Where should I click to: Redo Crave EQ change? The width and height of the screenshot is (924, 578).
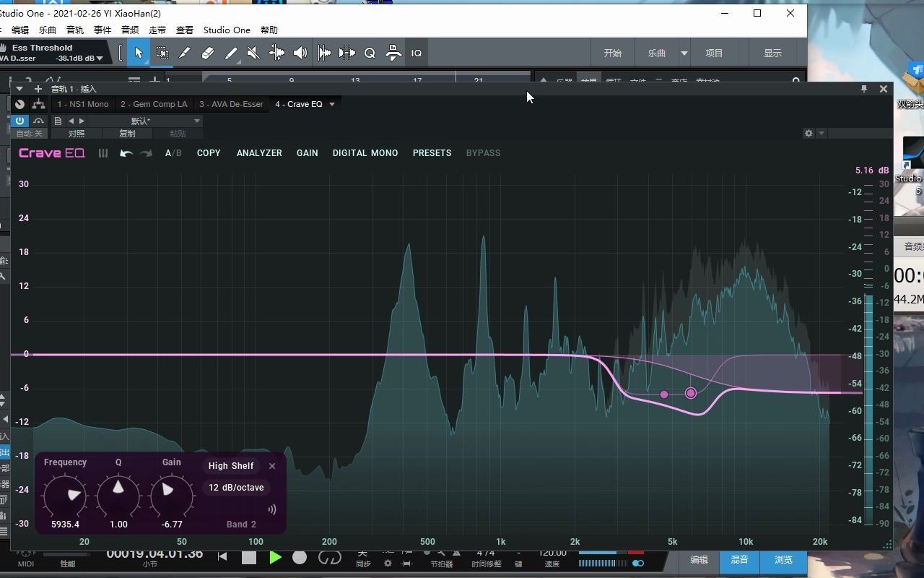point(146,153)
